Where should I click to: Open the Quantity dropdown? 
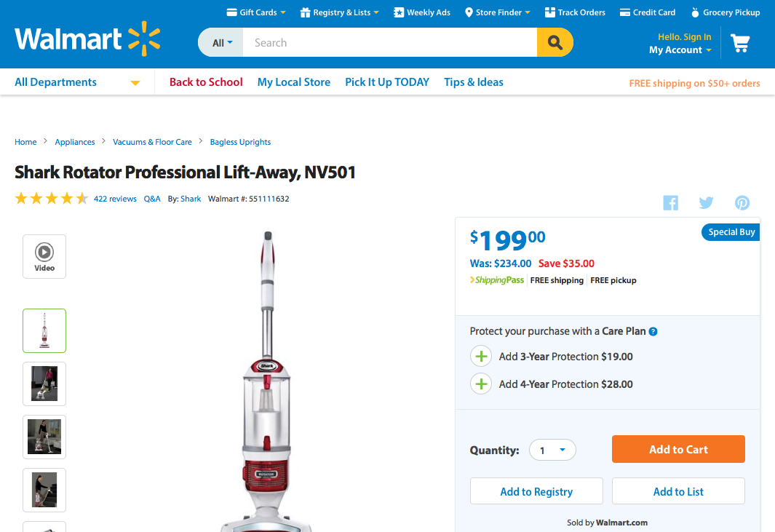point(552,450)
